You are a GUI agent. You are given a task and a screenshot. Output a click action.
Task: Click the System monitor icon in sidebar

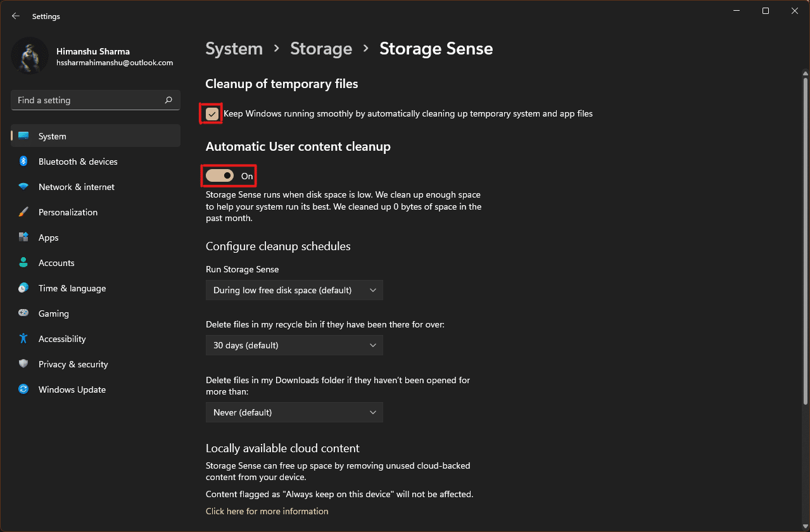(x=23, y=136)
